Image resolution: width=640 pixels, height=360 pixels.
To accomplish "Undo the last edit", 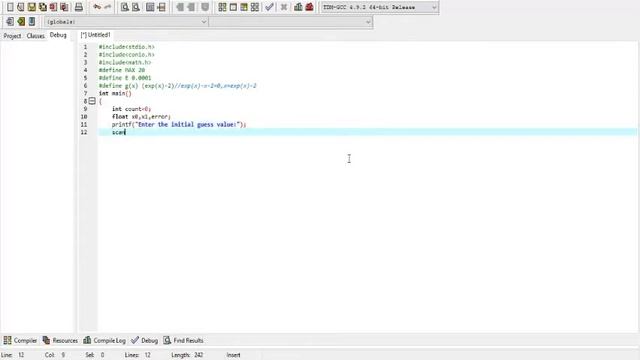I will click(x=97, y=7).
